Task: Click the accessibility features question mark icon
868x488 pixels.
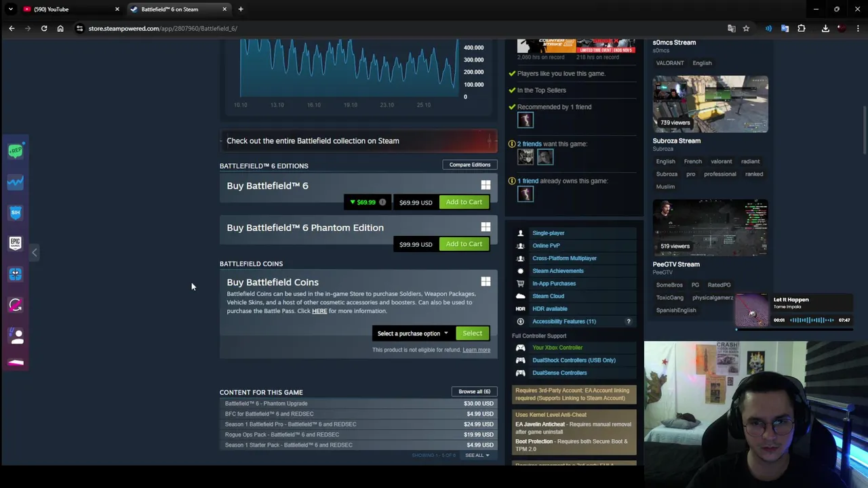Action: (628, 321)
